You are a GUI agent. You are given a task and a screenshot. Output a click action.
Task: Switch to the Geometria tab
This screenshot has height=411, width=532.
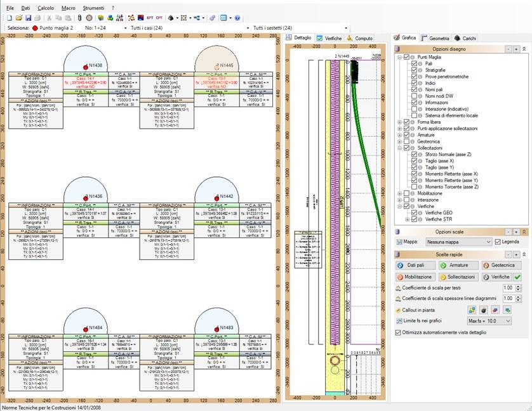coord(435,38)
